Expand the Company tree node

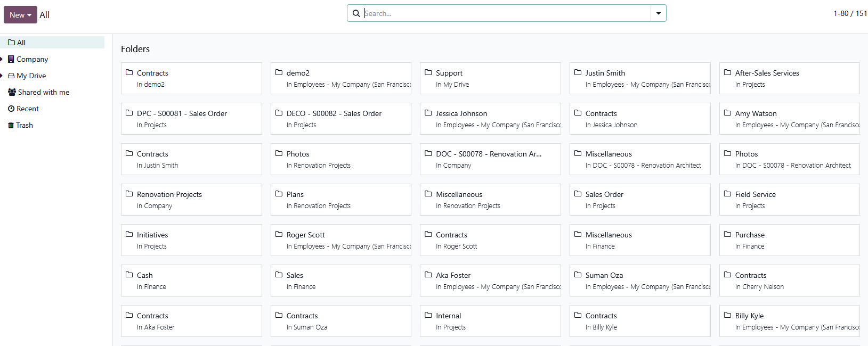click(x=2, y=59)
